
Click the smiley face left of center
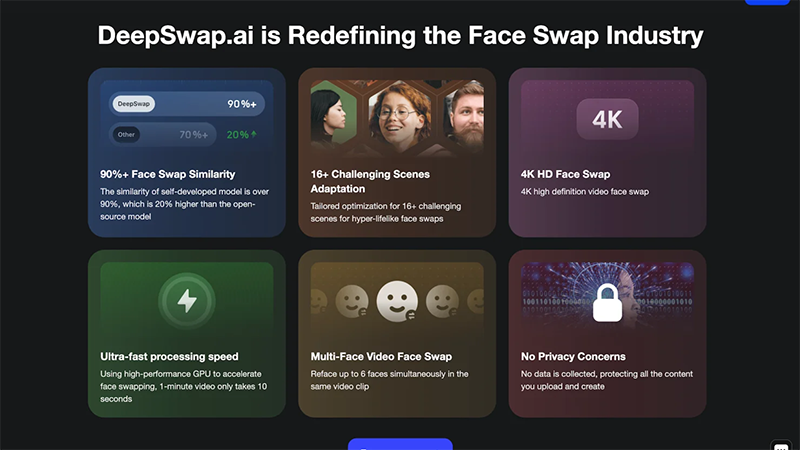coord(352,301)
